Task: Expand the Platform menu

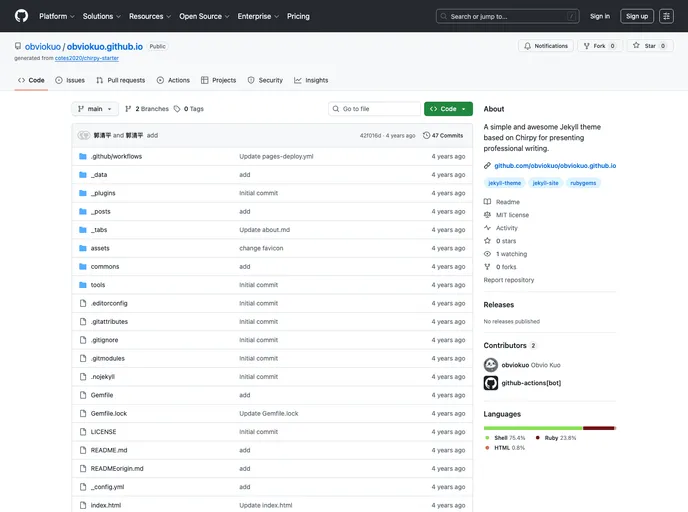Action: [x=57, y=16]
